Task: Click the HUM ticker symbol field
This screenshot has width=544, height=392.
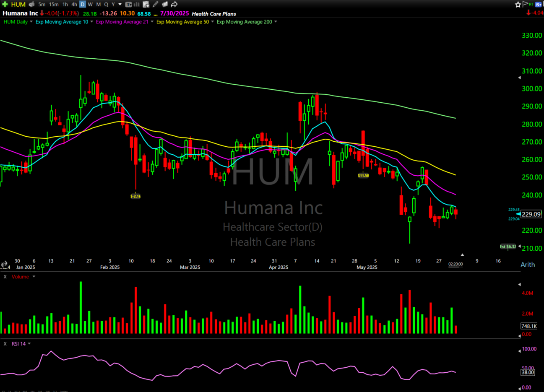Action: [x=18, y=4]
